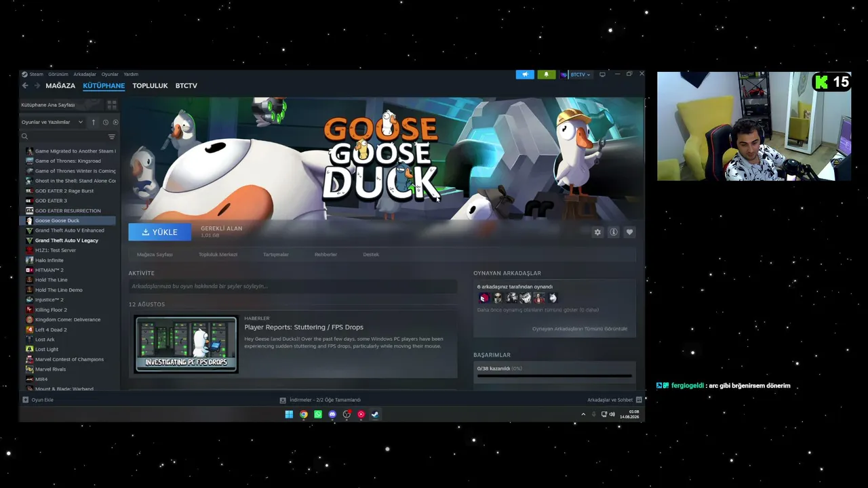Go to the MAĞAZA tab
Viewport: 868px width, 488px height.
[x=60, y=86]
